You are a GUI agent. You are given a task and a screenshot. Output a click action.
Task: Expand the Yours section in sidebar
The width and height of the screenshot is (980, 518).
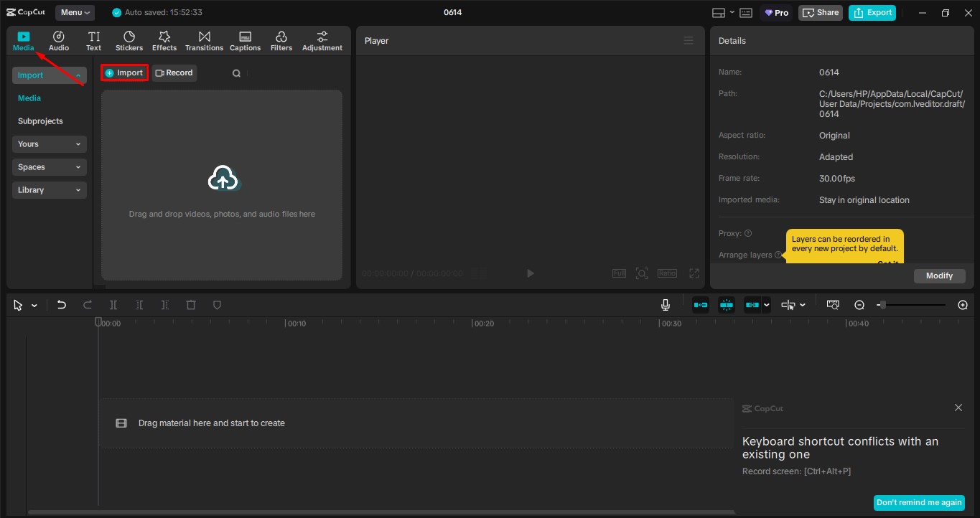click(49, 143)
